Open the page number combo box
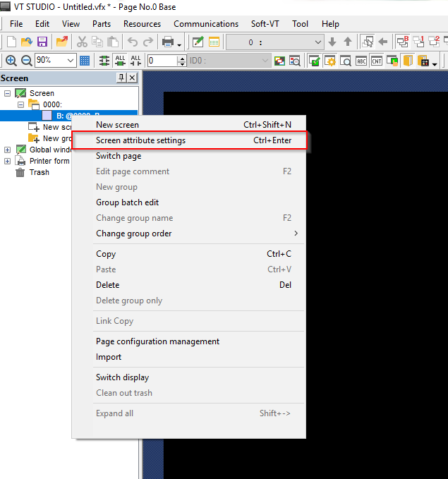 274,42
